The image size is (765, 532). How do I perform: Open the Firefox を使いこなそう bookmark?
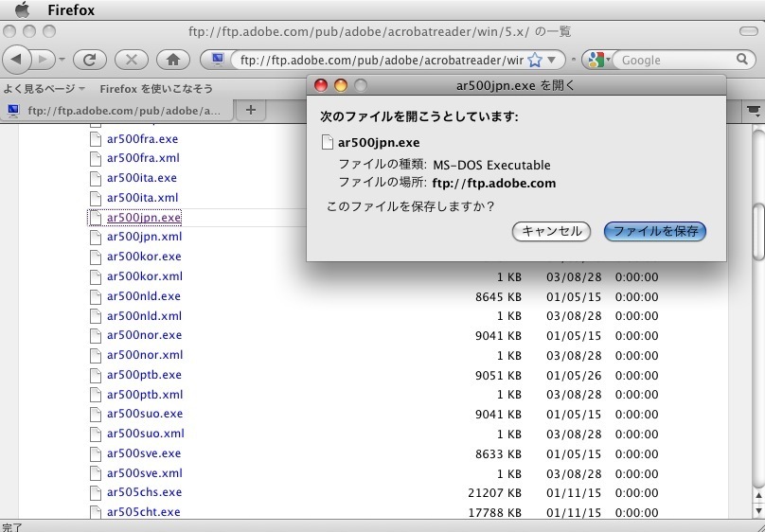pyautogui.click(x=156, y=89)
